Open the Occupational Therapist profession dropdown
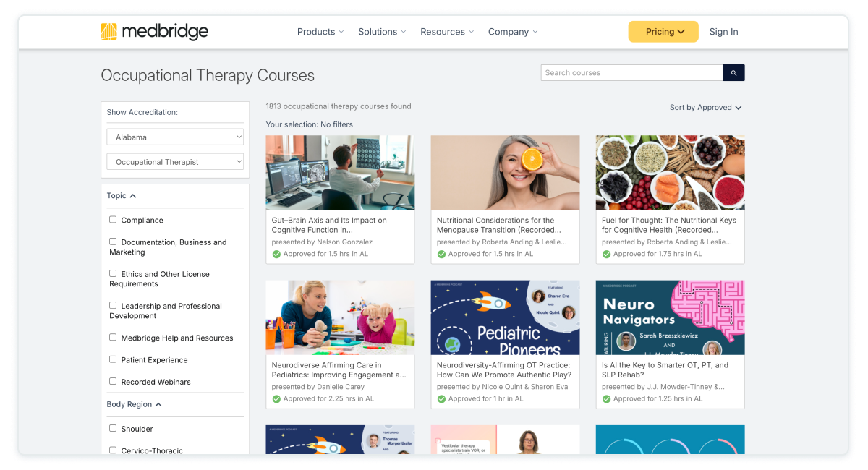The image size is (868, 470). 175,162
